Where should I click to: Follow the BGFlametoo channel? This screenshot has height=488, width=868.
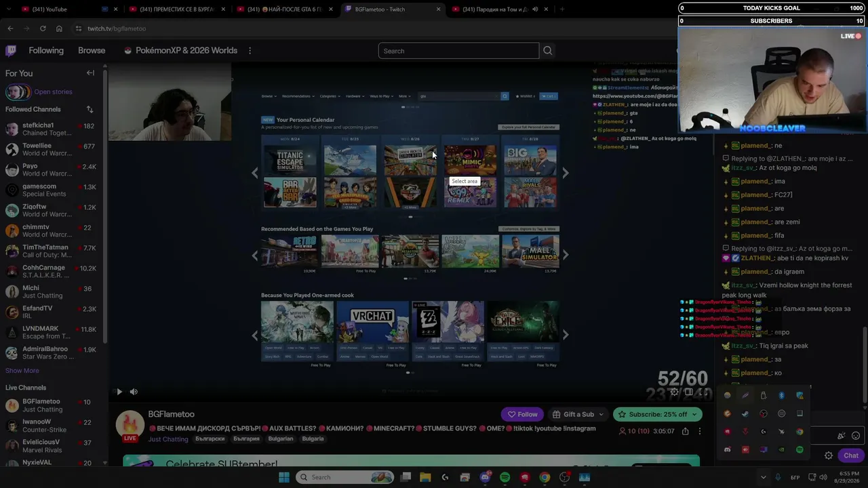(523, 414)
